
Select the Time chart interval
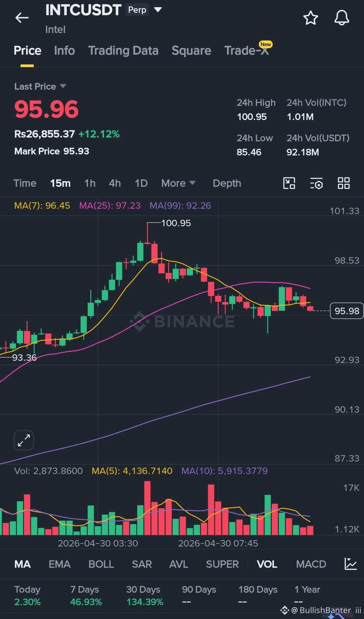click(x=25, y=183)
